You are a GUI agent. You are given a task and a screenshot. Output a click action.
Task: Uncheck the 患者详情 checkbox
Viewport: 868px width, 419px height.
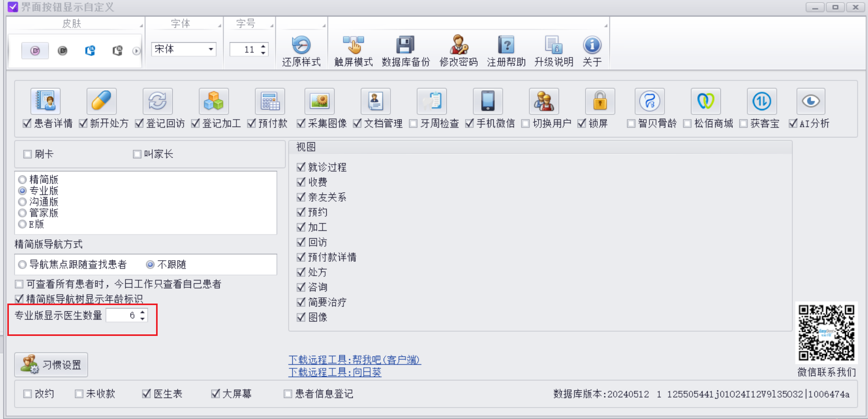point(27,123)
